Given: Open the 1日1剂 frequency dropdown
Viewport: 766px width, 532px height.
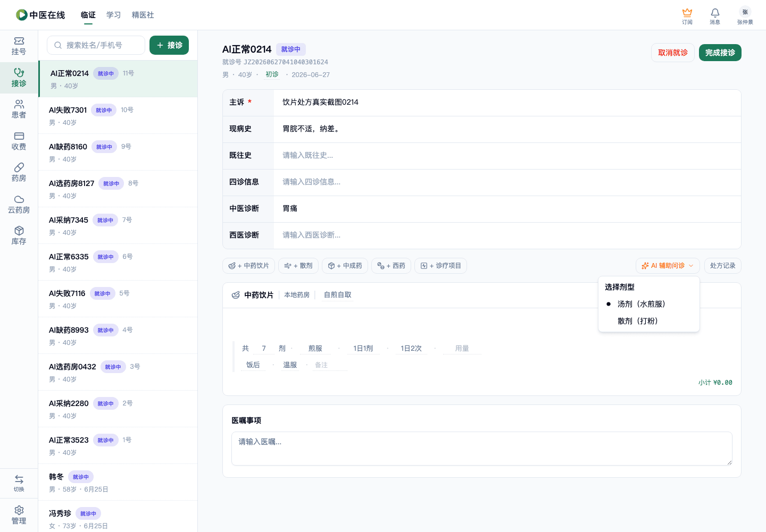Looking at the screenshot, I should pos(363,349).
